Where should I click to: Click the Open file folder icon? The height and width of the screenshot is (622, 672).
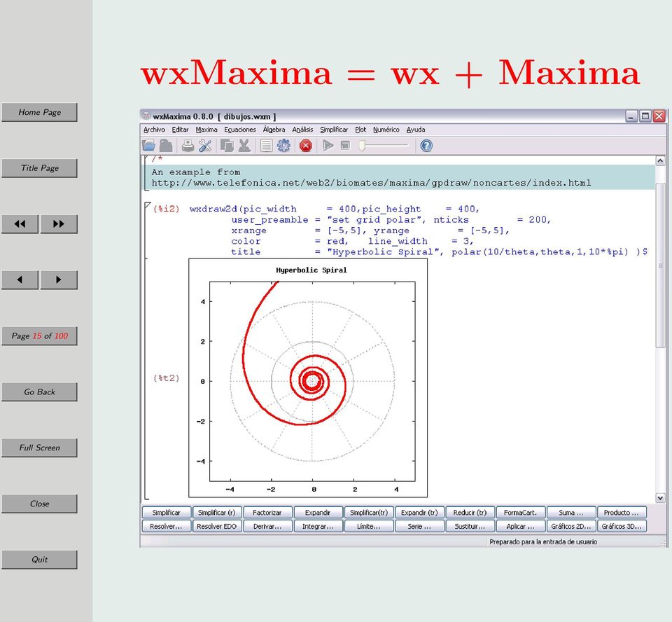[148, 146]
